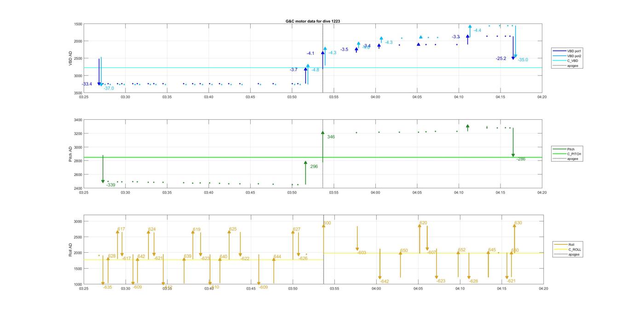The height and width of the screenshot is (319, 644).
Task: Click the '-3.7' VBD data label
Action: 293,70
